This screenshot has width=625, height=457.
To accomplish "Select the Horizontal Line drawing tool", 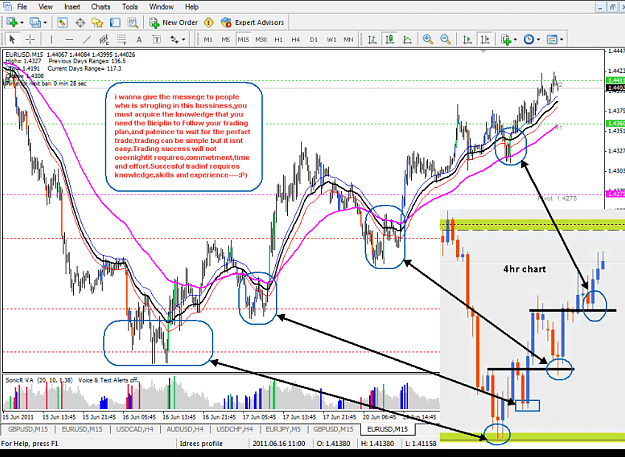I will [69, 39].
